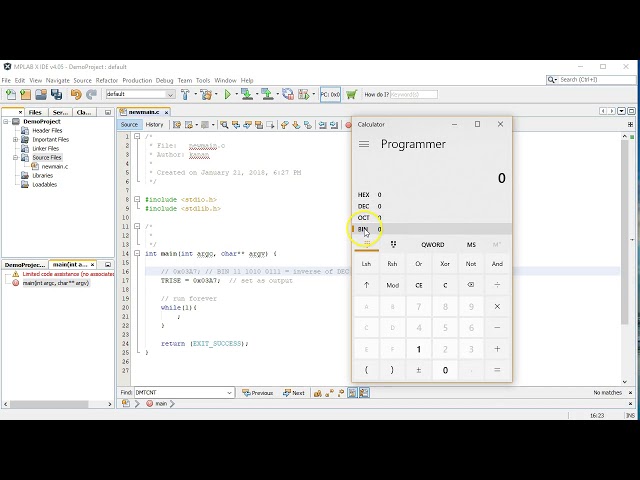Click the Build Project hammer icon
This screenshot has height=480, width=640.
click(x=185, y=95)
